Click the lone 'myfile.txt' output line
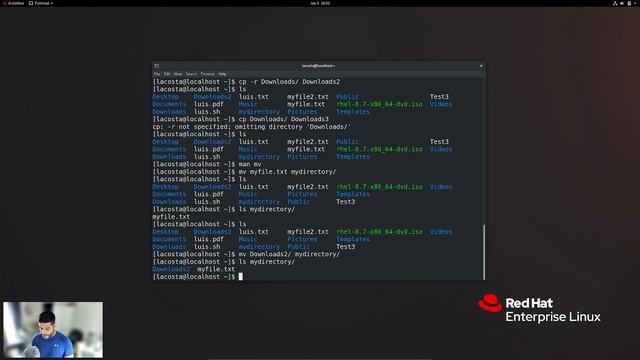Image resolution: width=640 pixels, height=360 pixels. (x=171, y=217)
